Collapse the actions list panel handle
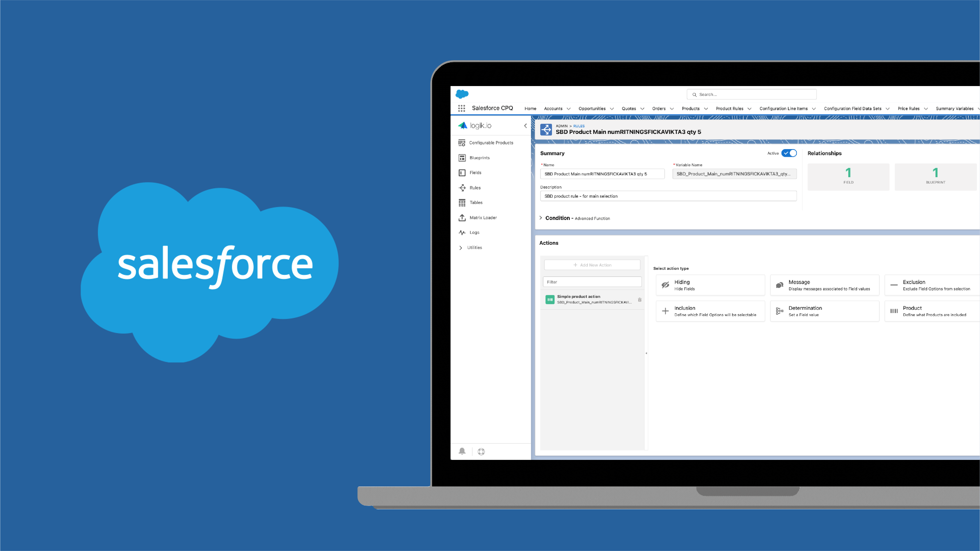This screenshot has height=551, width=980. click(646, 354)
